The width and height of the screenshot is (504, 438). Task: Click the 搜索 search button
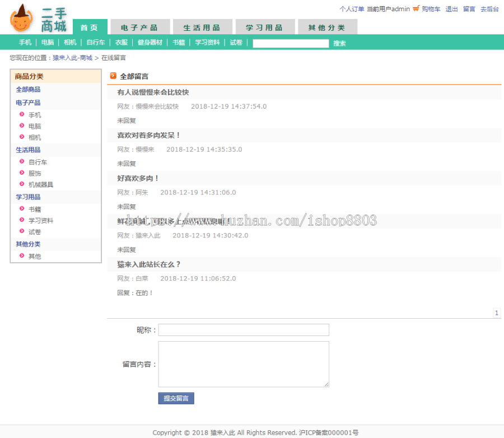pos(339,44)
